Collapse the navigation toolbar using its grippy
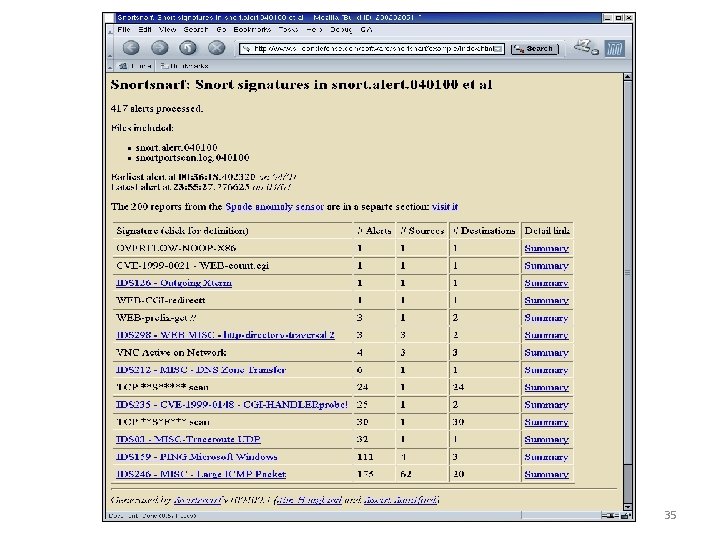 (110, 48)
